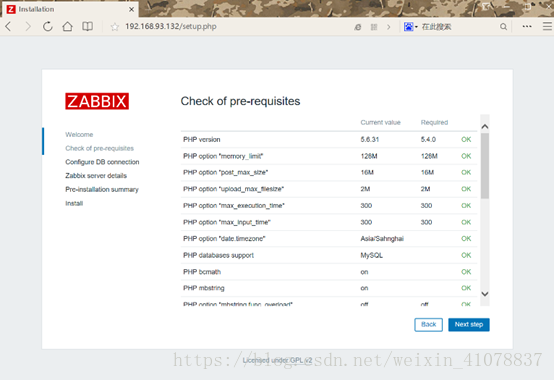554x380 pixels.
Task: Click the MySQL current value
Action: click(371, 255)
